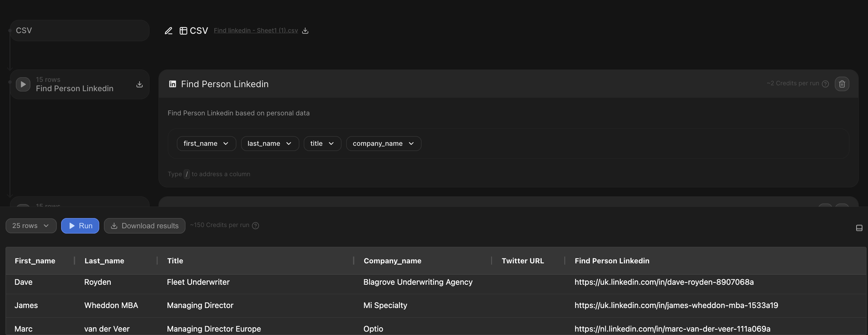Screen dimensions: 868x335
Task: Toggle the results panel layout icon
Action: pyautogui.click(x=859, y=228)
